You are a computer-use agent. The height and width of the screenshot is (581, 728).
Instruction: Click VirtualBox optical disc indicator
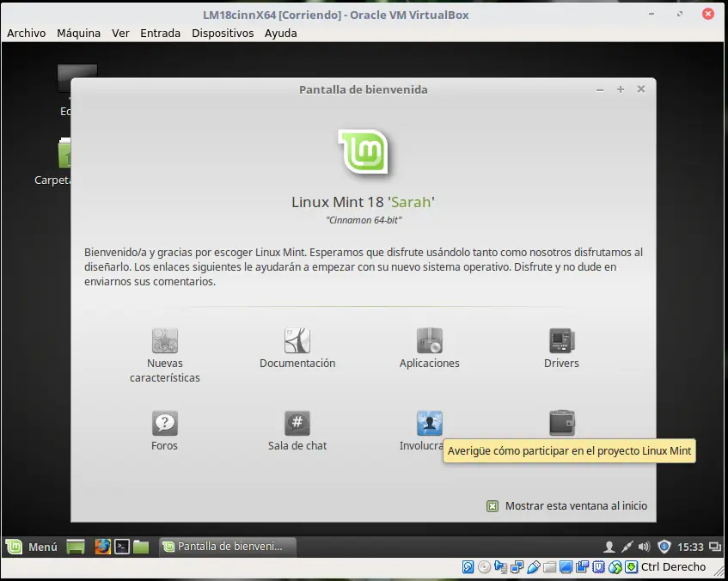click(x=484, y=567)
